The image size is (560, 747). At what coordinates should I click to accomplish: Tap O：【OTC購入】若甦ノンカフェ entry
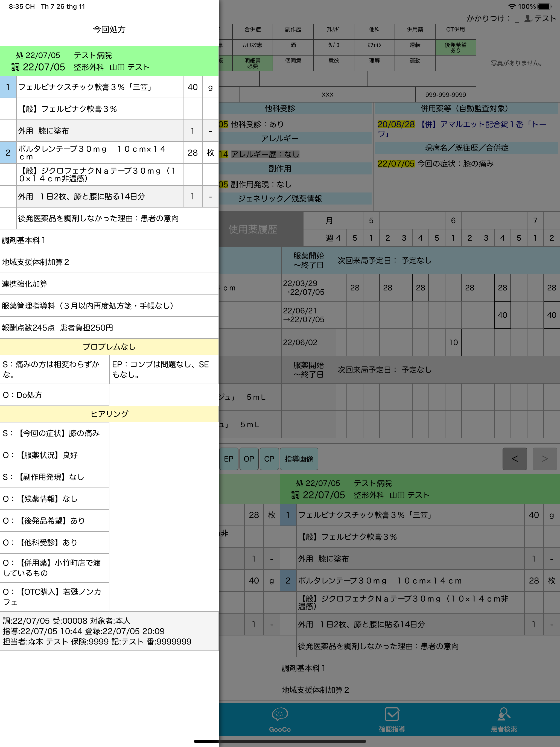54,597
